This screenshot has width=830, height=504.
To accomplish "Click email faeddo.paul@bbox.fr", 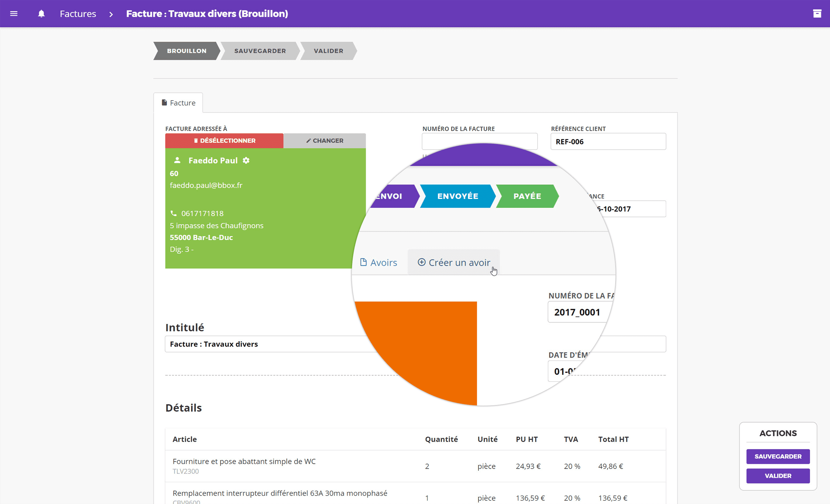I will [206, 185].
